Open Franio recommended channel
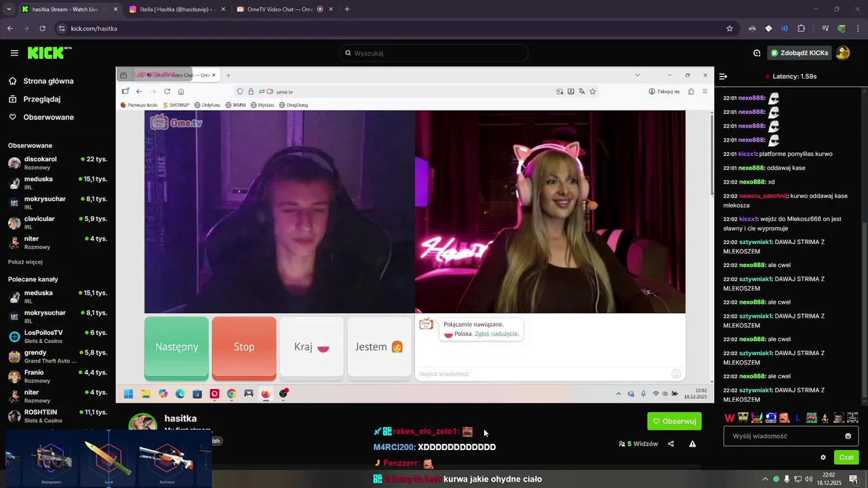 (58, 375)
